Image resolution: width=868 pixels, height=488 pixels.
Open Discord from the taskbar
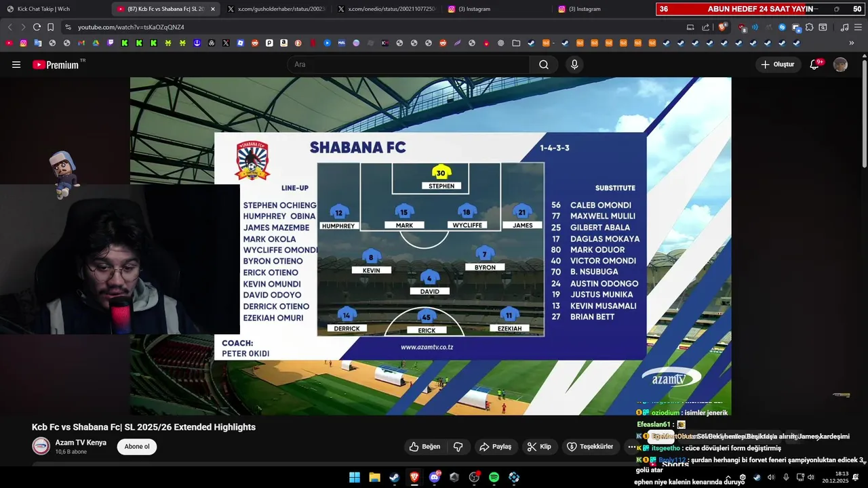[435, 477]
